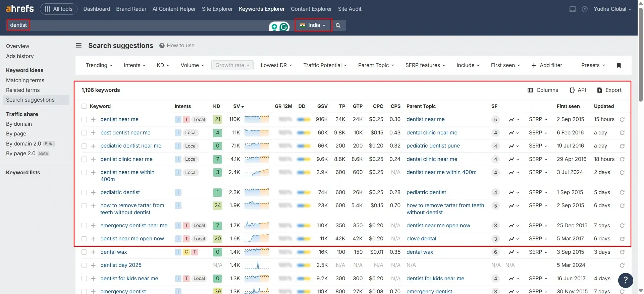
Task: Open trend chart for 'dentist near me'
Action: [514, 119]
